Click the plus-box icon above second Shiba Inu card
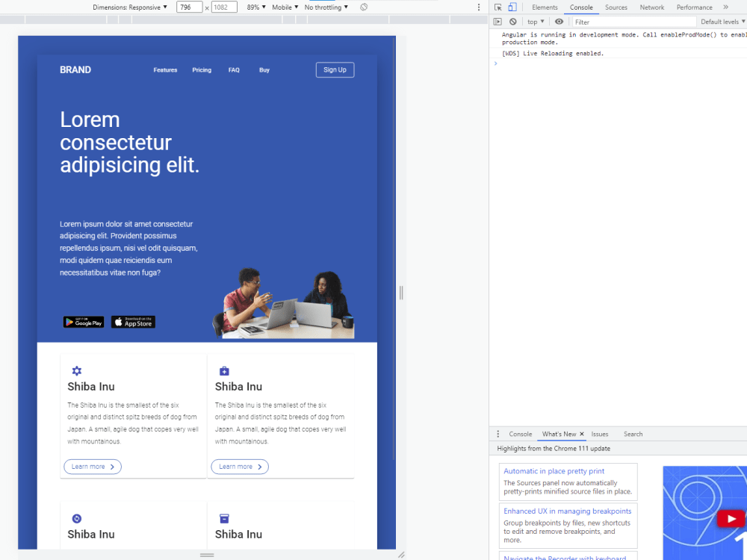This screenshot has width=747, height=560. coord(224,370)
